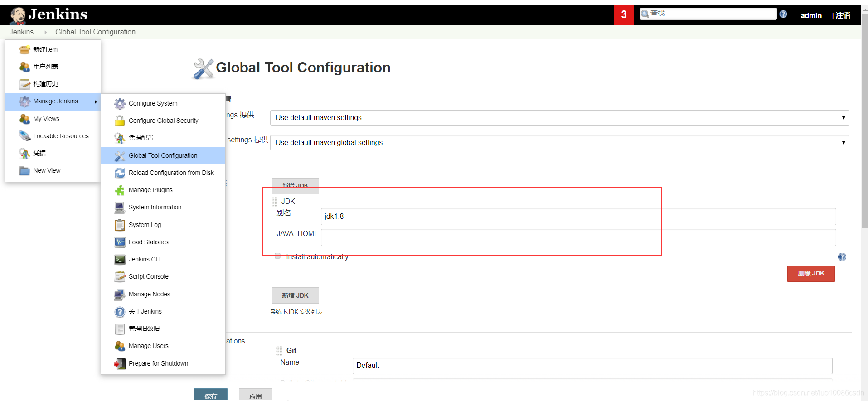Screen dimensions: 868x401
Task: Click the Git drag handle grip
Action: 280,351
